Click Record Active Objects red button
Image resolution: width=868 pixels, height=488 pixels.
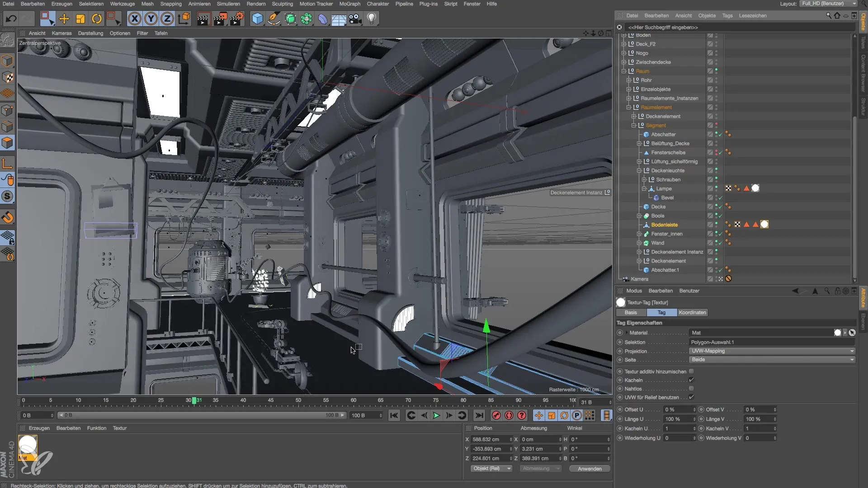(x=496, y=415)
